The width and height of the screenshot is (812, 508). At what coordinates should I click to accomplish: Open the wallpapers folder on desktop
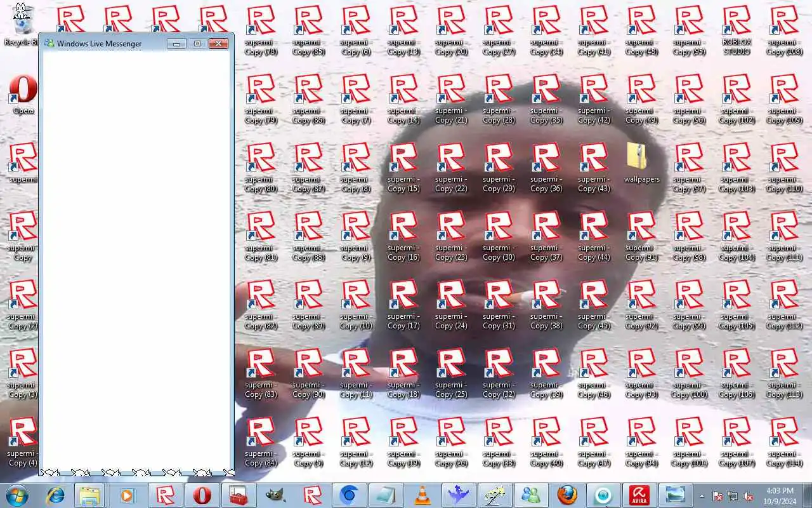[x=641, y=163]
